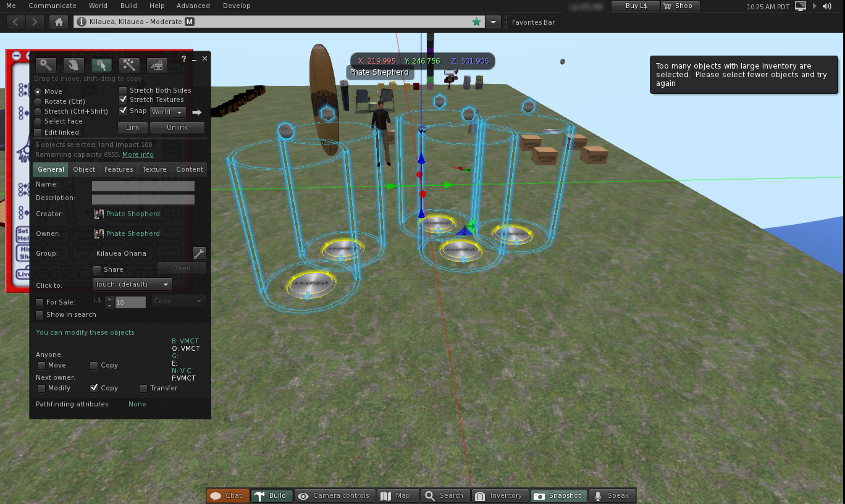Screen dimensions: 845x504
Task: Select the Move (hand) build tool
Action: pyautogui.click(x=74, y=65)
